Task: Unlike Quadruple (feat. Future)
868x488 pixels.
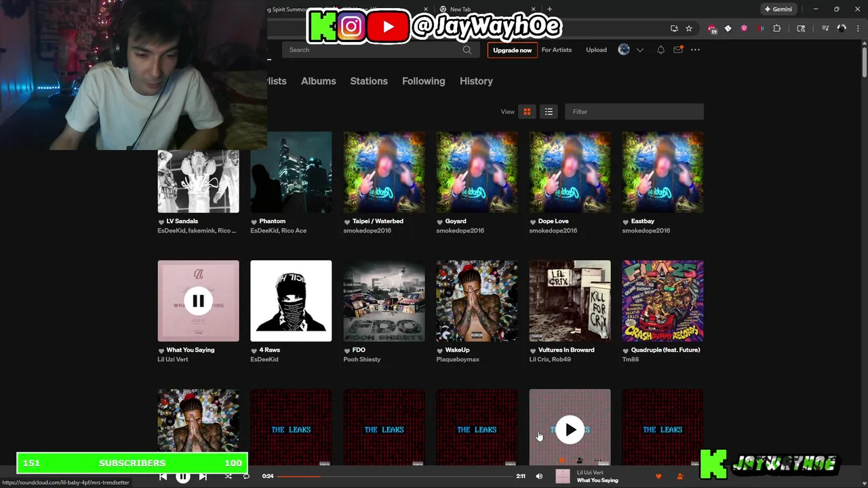Action: tap(626, 350)
